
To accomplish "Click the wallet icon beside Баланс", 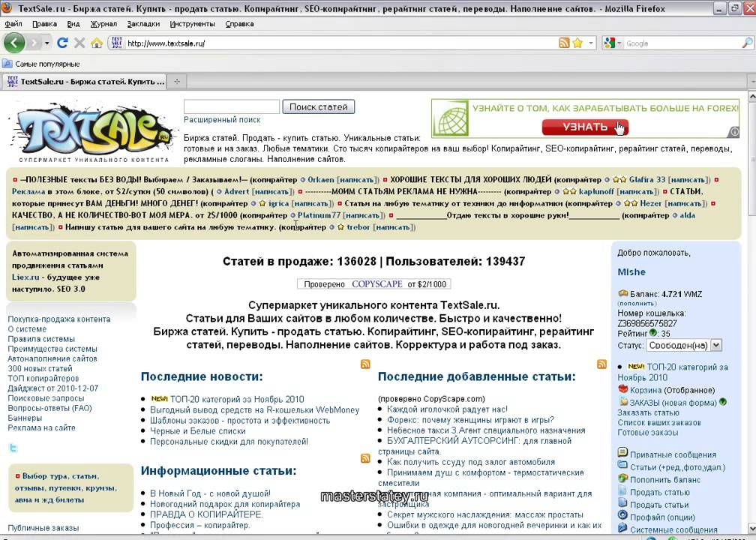I will [x=623, y=292].
